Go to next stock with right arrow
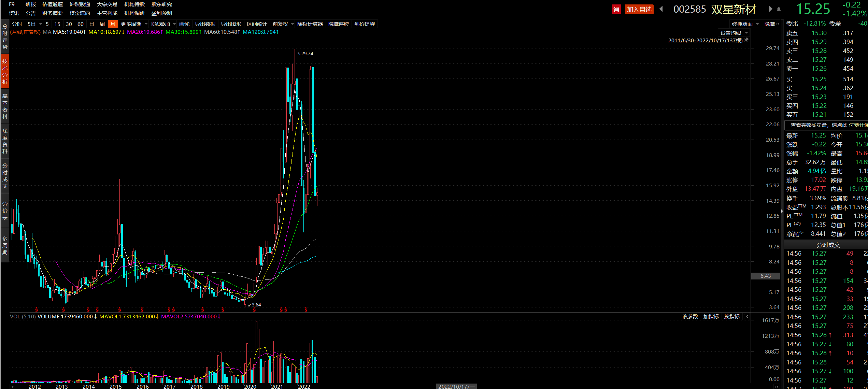The image size is (868, 389). click(770, 9)
